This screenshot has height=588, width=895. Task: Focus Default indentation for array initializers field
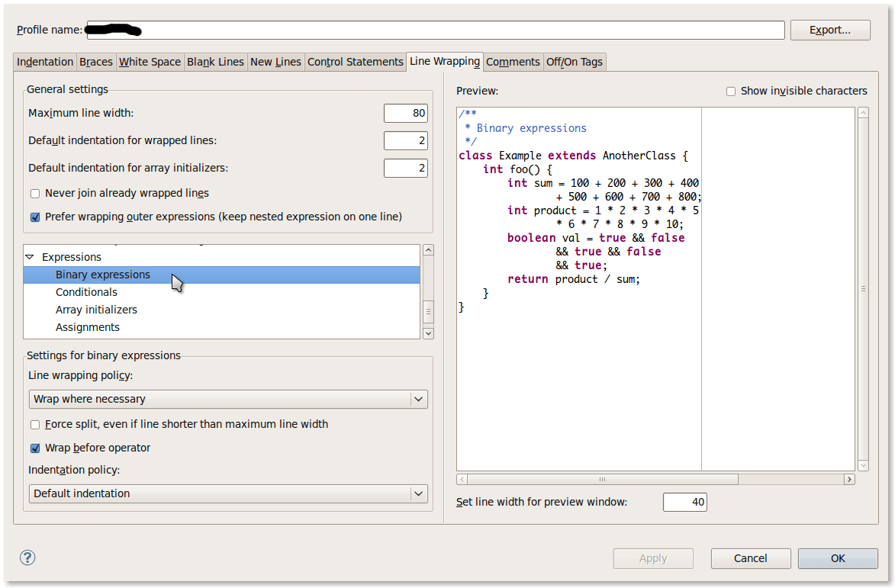[x=406, y=168]
